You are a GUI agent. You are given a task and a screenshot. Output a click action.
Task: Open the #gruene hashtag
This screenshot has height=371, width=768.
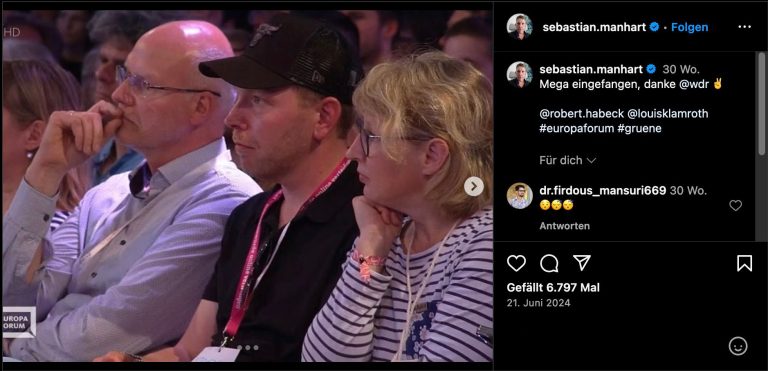click(640, 128)
